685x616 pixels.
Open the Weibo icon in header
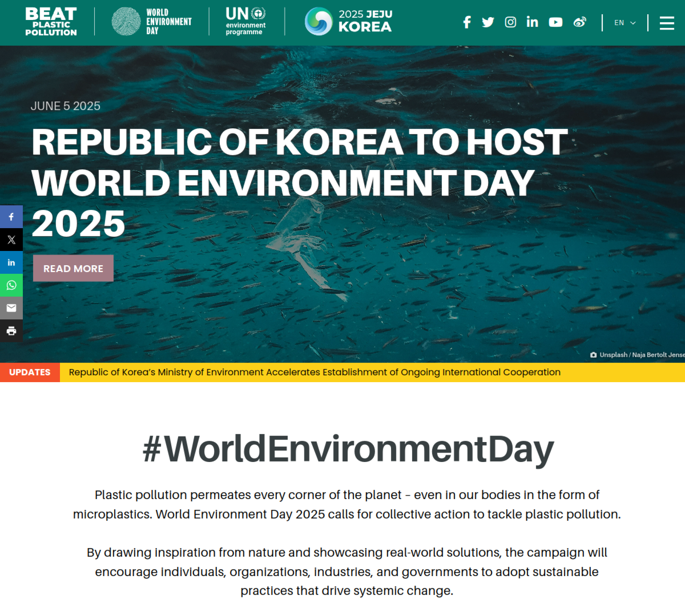580,22
